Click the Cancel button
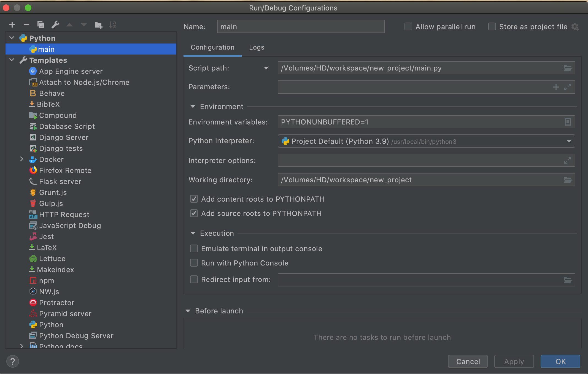 (468, 361)
